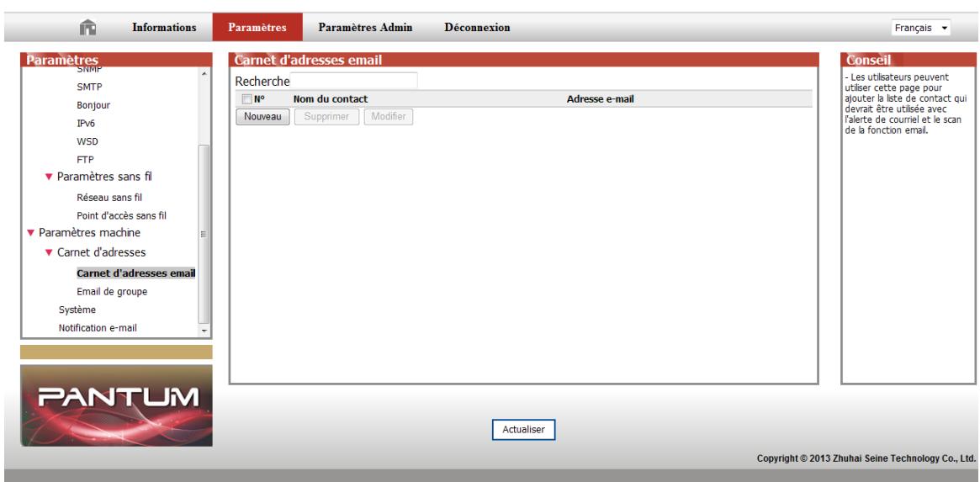Switch to the Informations tab
980x482 pixels.
point(163,27)
